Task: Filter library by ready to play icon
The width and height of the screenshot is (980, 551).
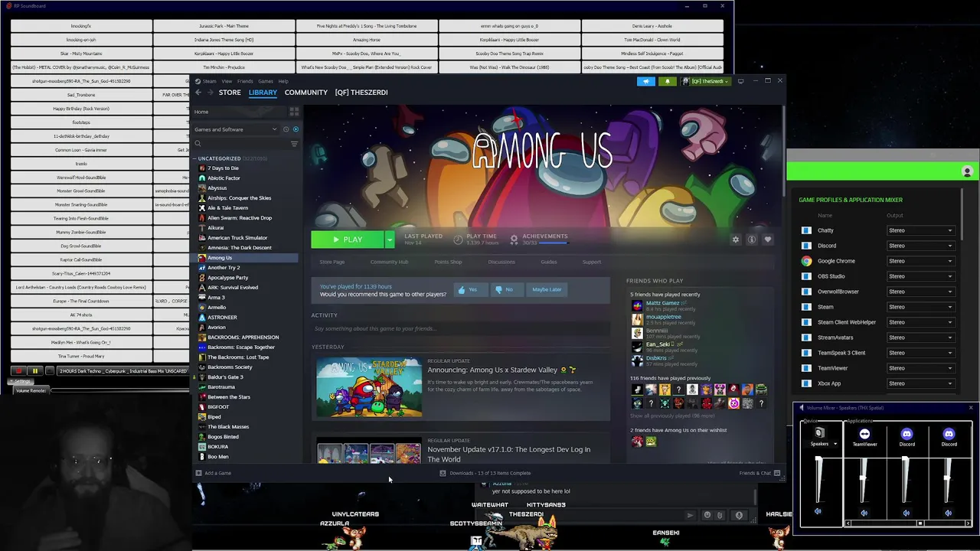Action: click(x=296, y=129)
